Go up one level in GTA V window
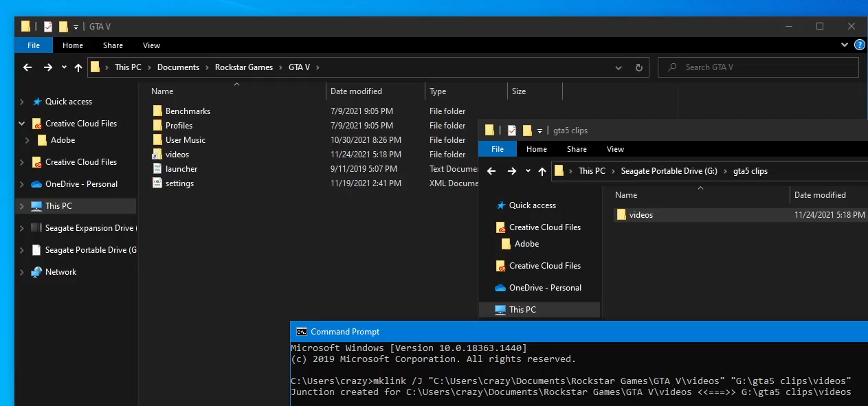The image size is (868, 406). point(78,67)
